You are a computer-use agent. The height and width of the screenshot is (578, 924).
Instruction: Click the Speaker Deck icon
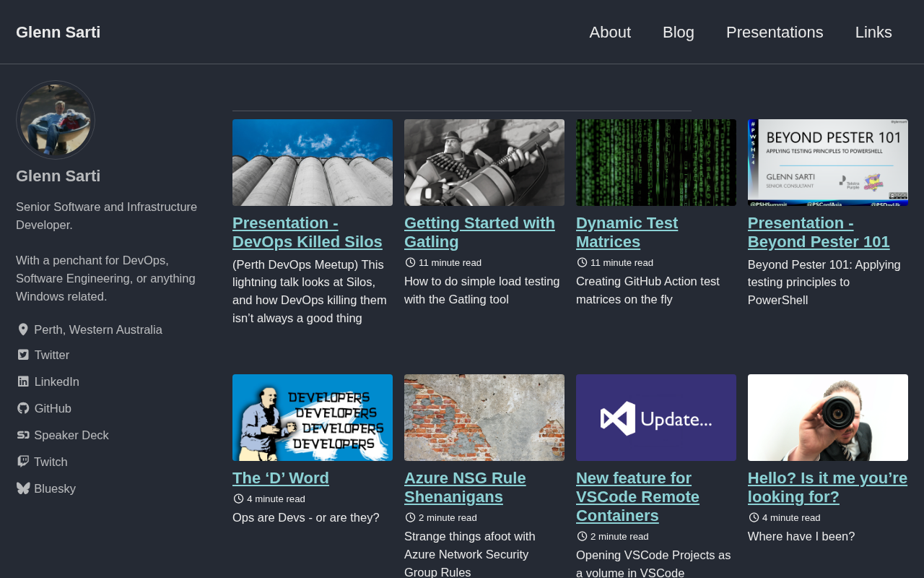pos(23,435)
